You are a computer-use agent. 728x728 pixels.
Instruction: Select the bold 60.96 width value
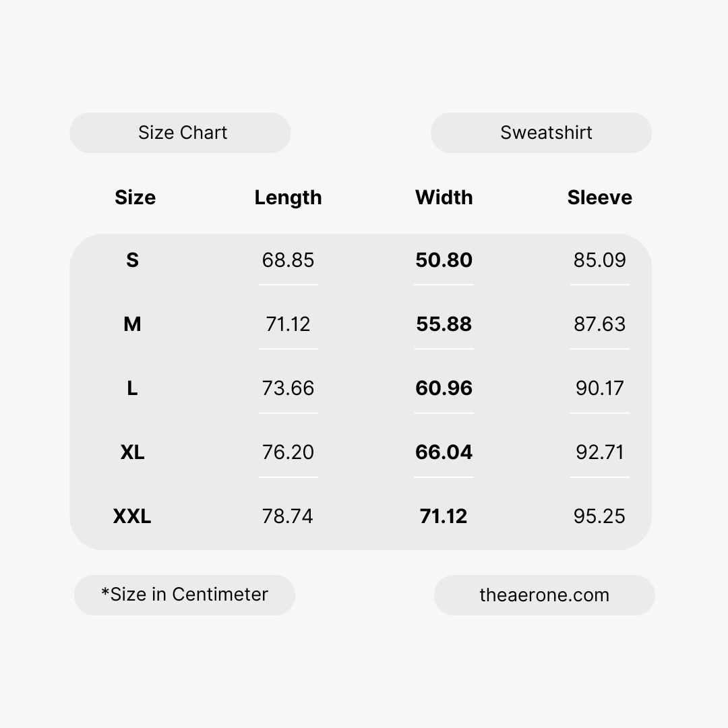[x=444, y=388]
